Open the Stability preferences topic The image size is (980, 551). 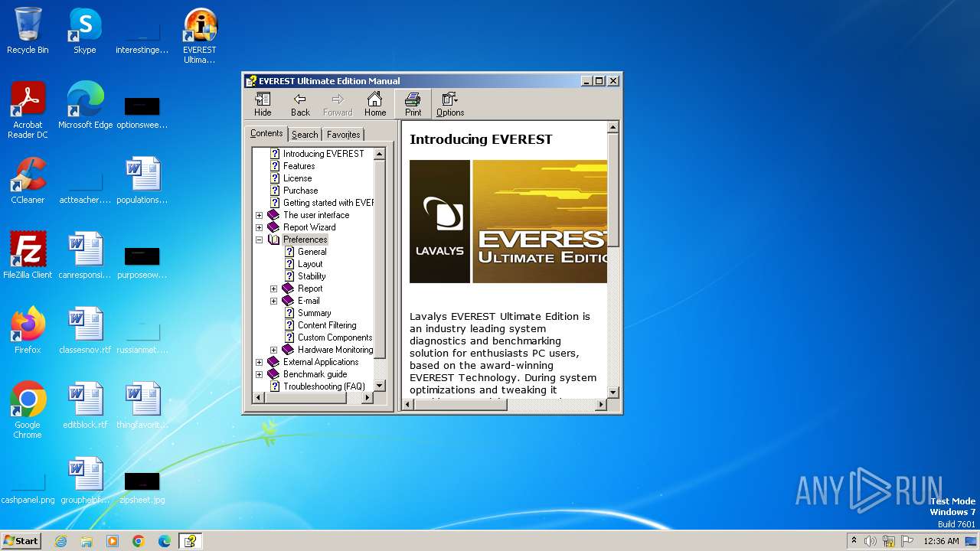tap(312, 276)
